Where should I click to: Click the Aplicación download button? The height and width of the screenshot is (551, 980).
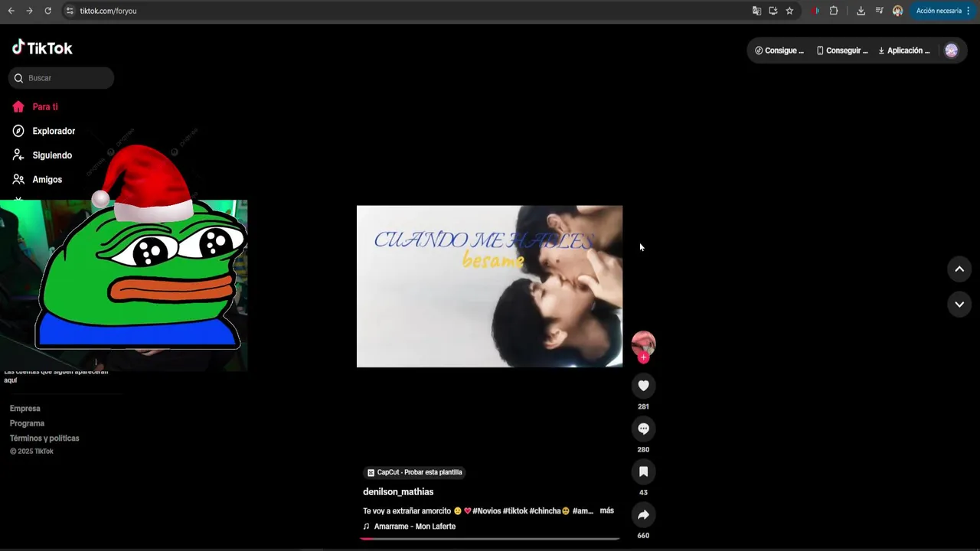tap(904, 51)
